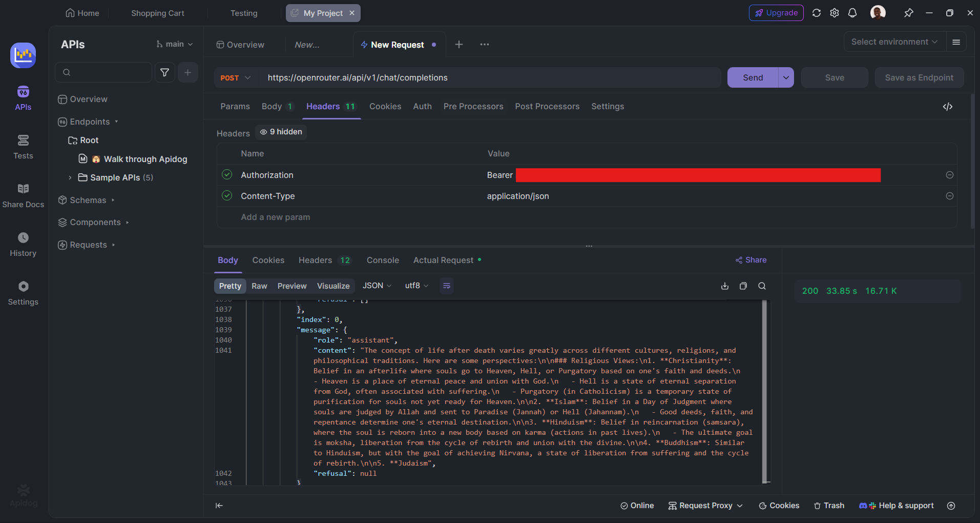
Task: Switch response view to Pretty
Action: [x=230, y=286]
